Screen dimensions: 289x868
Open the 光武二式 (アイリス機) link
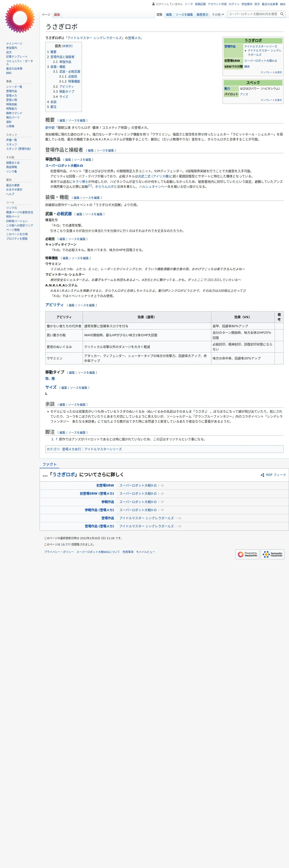pyautogui.click(x=154, y=176)
